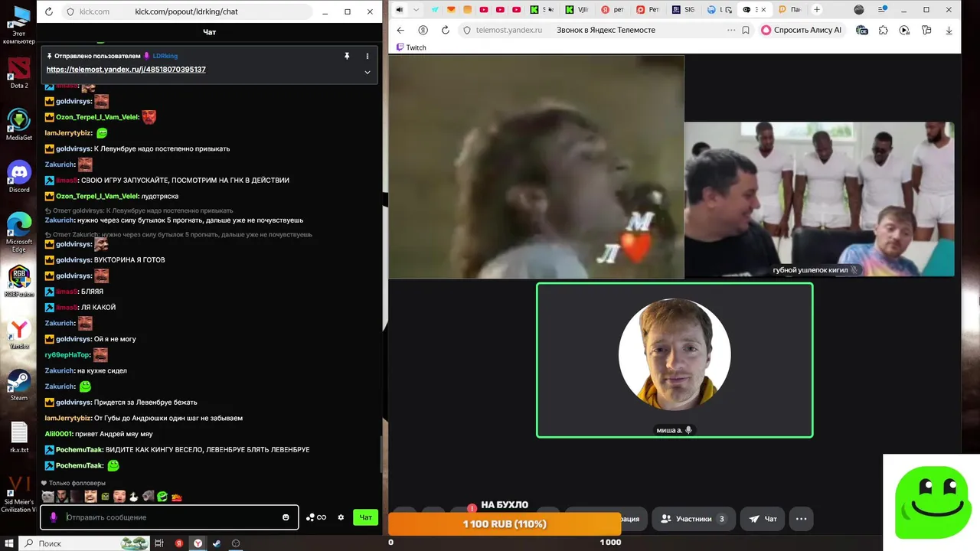The image size is (980, 551).
Task: Open a new browser tab with plus button
Action: [817, 10]
